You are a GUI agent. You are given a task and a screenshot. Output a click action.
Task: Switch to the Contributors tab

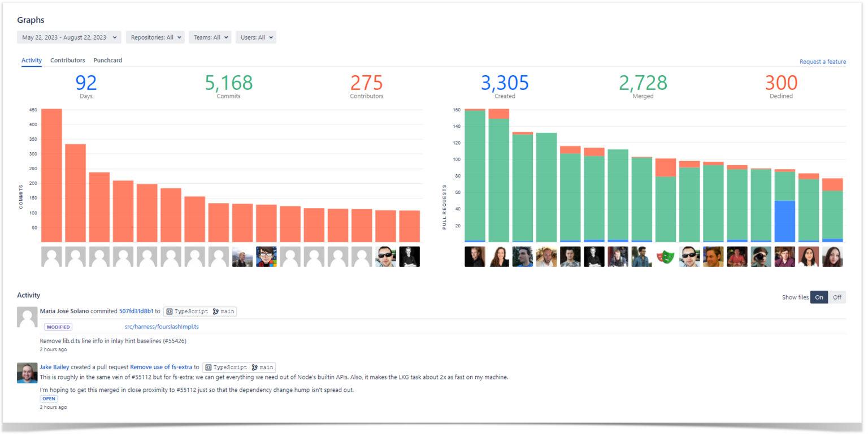point(67,60)
